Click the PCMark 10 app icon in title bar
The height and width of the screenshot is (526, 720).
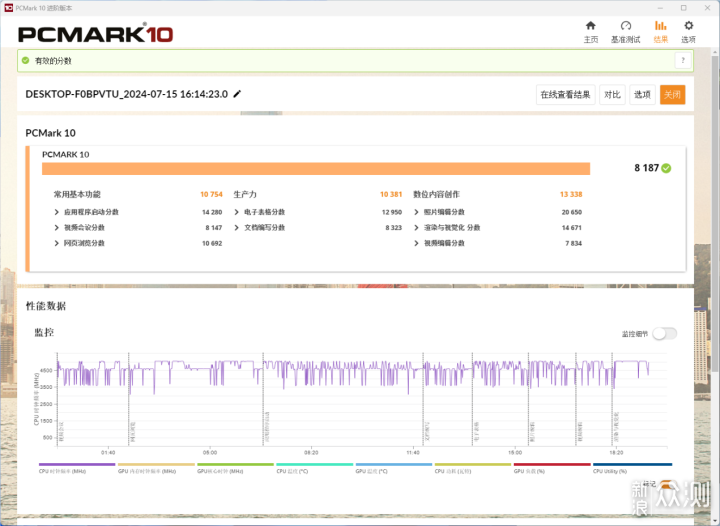(8, 8)
